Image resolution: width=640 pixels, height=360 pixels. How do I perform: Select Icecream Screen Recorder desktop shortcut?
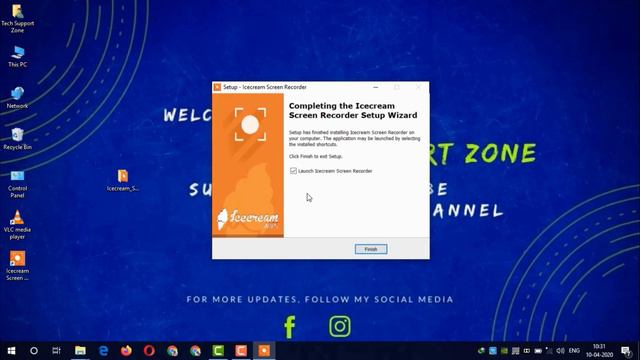(17, 266)
